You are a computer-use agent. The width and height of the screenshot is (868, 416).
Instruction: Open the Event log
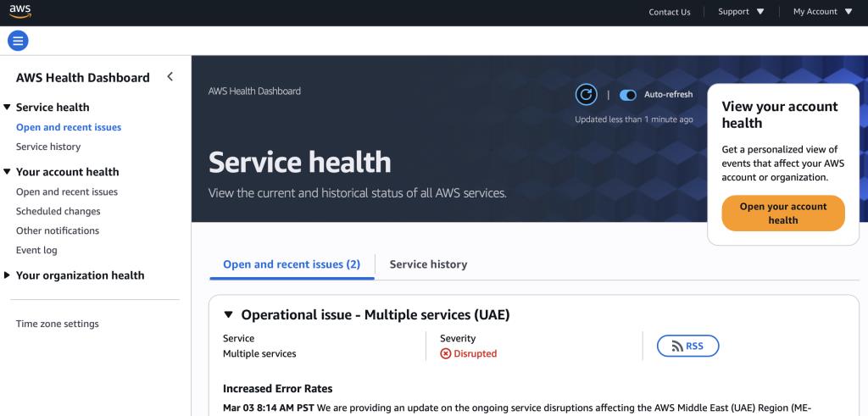[x=36, y=250]
